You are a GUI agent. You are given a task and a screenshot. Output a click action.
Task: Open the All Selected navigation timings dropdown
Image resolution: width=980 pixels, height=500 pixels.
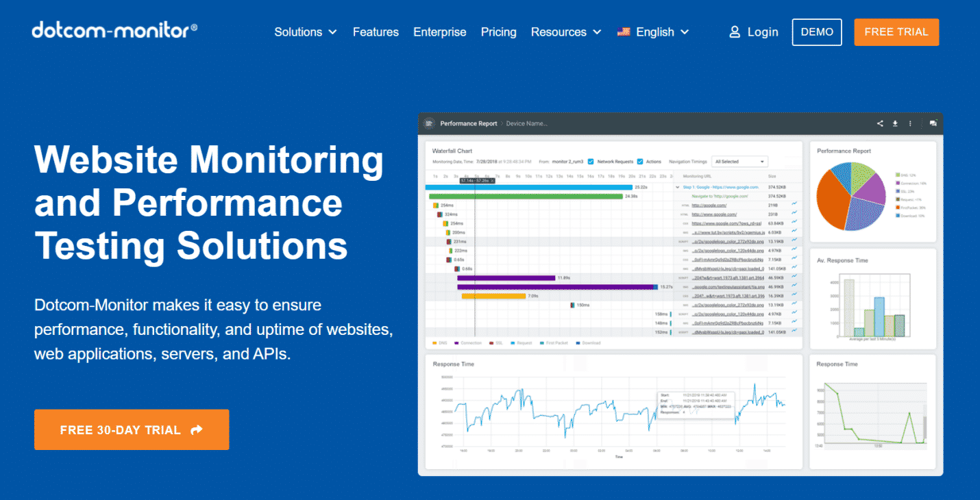(740, 161)
